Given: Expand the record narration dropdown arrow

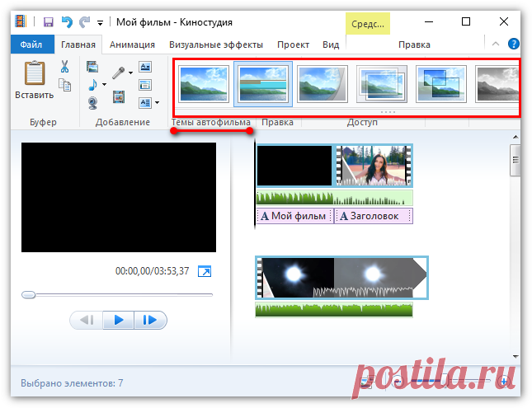Looking at the screenshot, I should (x=130, y=73).
